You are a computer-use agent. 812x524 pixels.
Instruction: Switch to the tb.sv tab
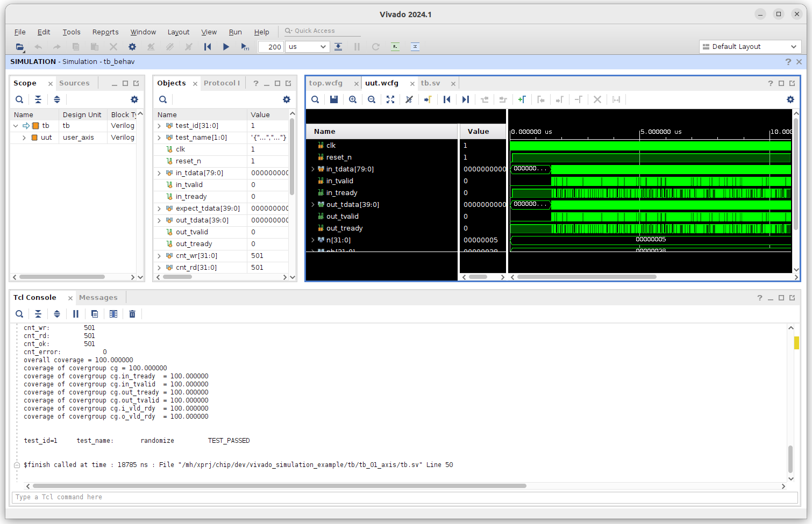pyautogui.click(x=430, y=83)
